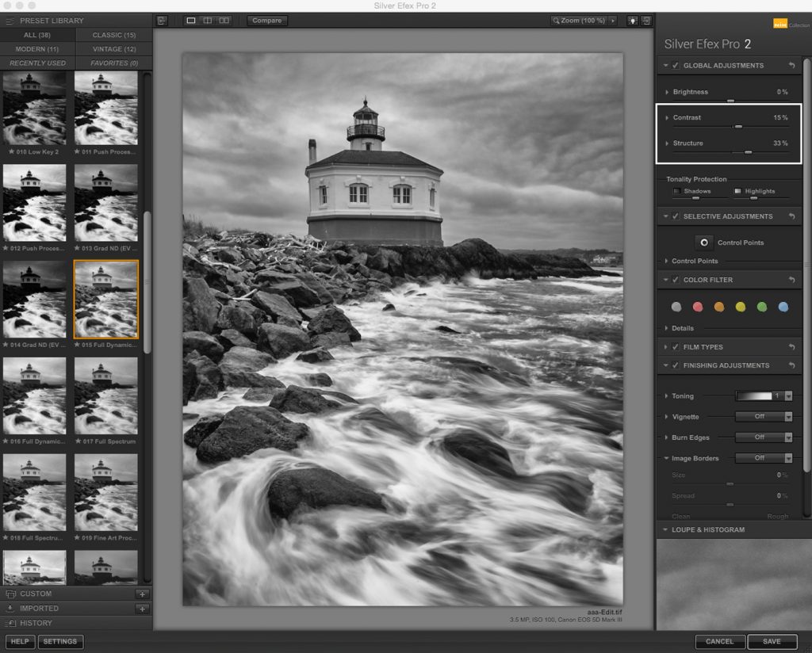The image size is (812, 653).
Task: Click the Brightness slider handle
Action: click(730, 101)
